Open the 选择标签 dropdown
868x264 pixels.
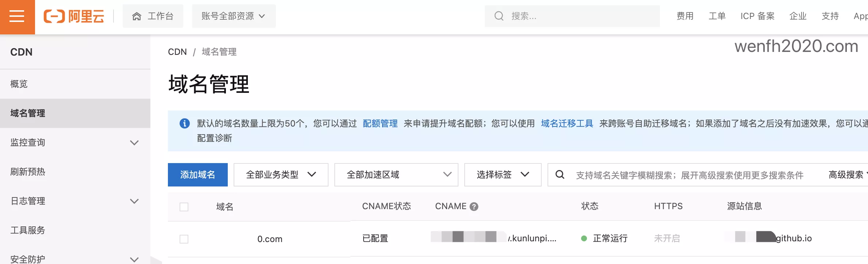[x=503, y=175]
